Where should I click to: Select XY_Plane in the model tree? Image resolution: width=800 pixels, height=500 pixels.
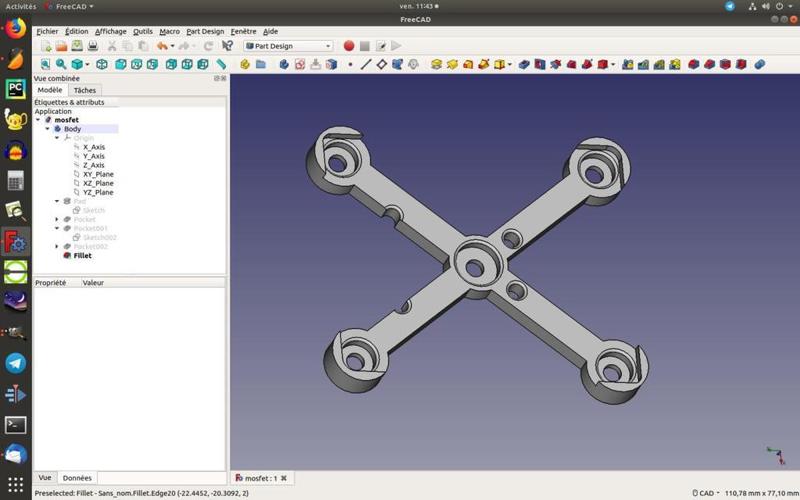coord(98,174)
